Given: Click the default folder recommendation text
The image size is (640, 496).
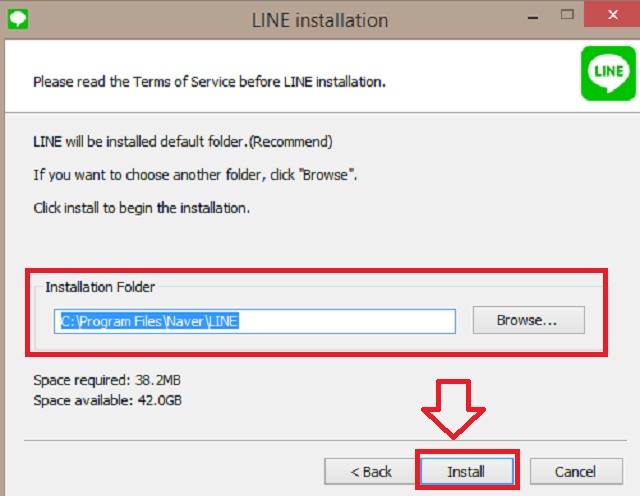Looking at the screenshot, I should click(182, 141).
